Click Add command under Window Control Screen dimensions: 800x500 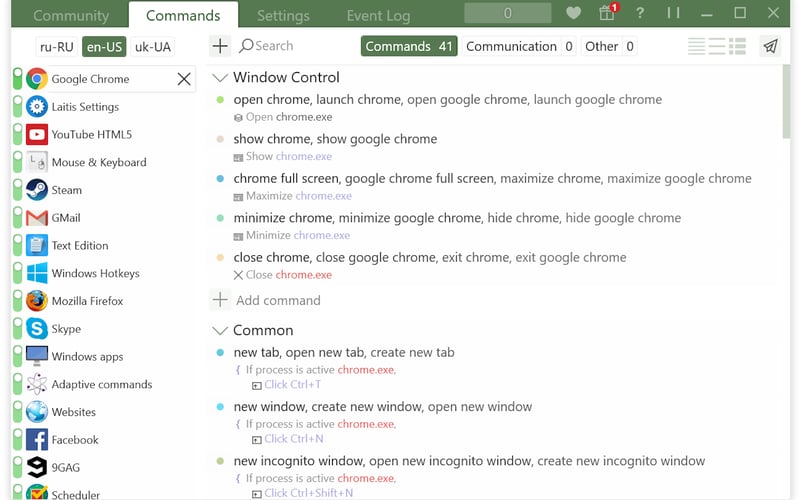click(266, 300)
